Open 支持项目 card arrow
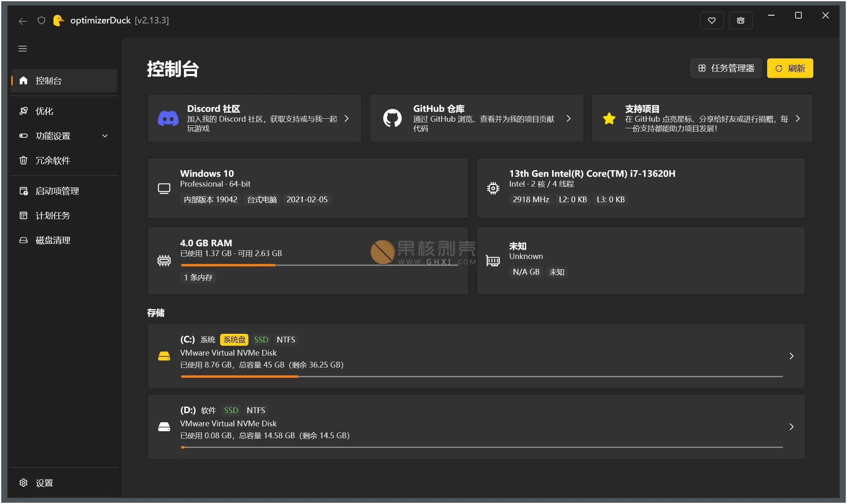This screenshot has width=847, height=504. click(x=798, y=118)
